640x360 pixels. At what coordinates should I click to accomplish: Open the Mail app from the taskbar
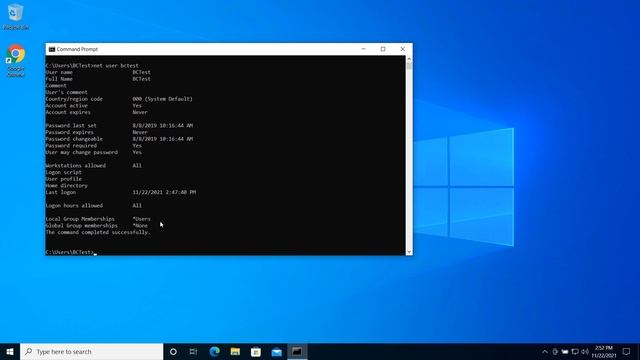[276, 351]
